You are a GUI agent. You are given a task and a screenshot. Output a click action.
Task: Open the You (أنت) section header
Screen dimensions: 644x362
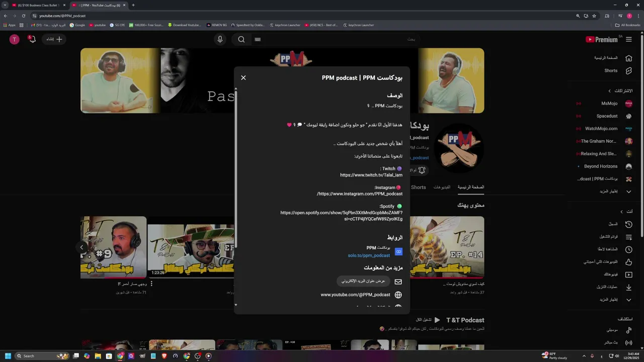tap(626, 212)
